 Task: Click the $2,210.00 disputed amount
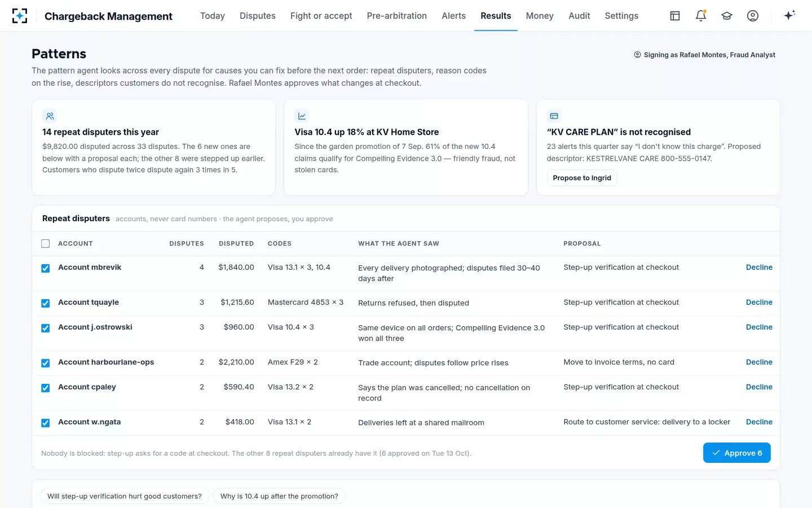click(236, 362)
